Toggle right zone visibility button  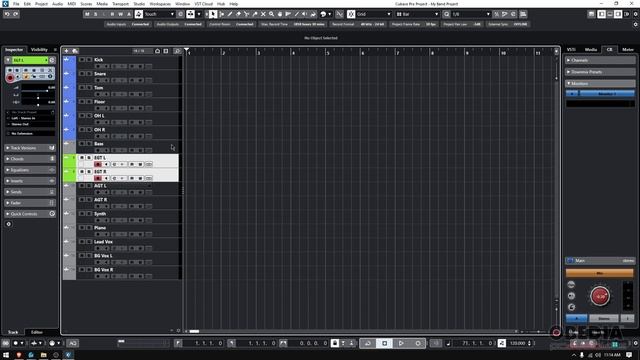(618, 14)
